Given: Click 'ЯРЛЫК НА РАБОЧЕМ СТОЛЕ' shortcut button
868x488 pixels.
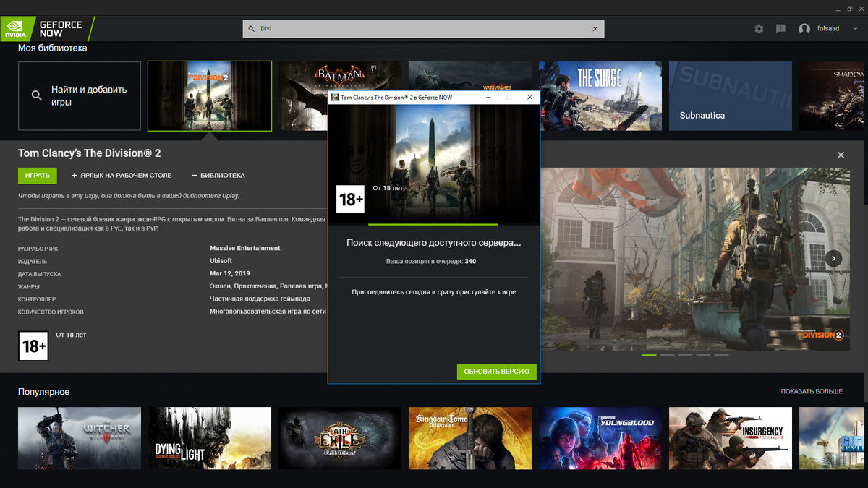Looking at the screenshot, I should [122, 175].
